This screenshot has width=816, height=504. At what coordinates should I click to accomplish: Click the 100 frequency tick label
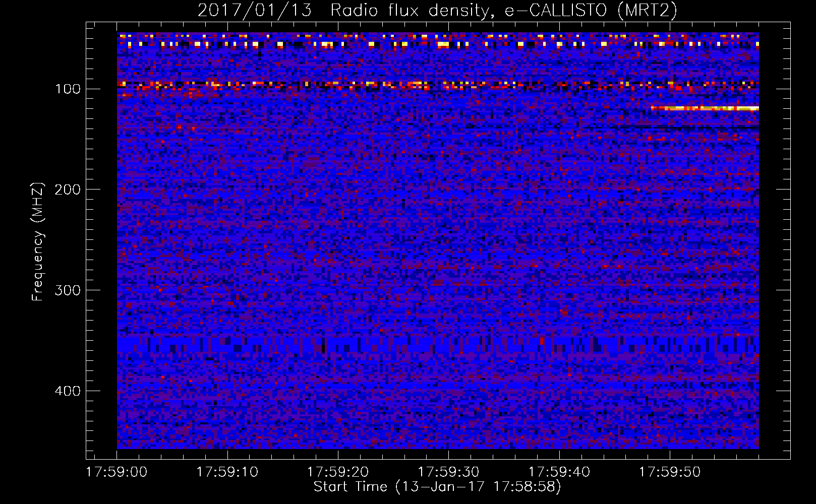click(x=68, y=89)
